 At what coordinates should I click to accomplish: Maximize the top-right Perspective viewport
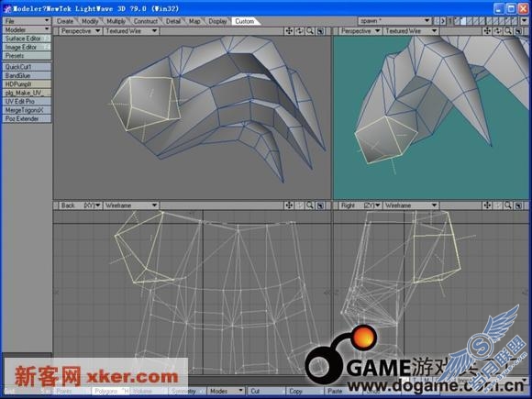(x=518, y=31)
